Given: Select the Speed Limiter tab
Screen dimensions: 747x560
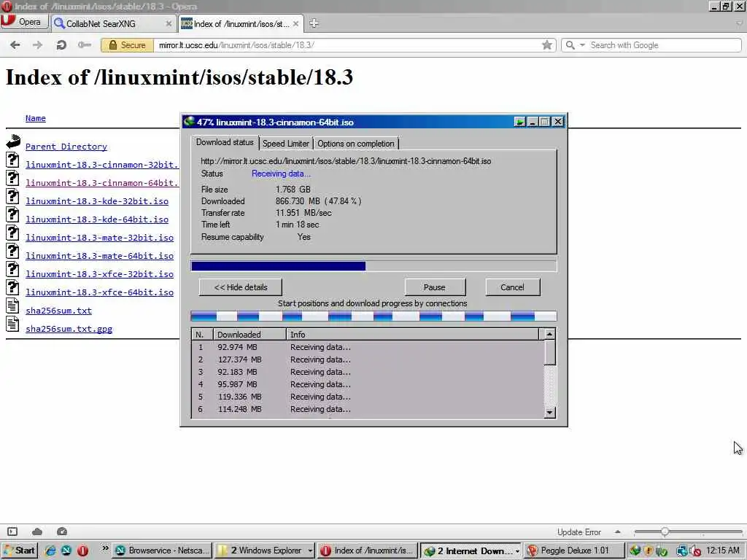Looking at the screenshot, I should point(286,144).
